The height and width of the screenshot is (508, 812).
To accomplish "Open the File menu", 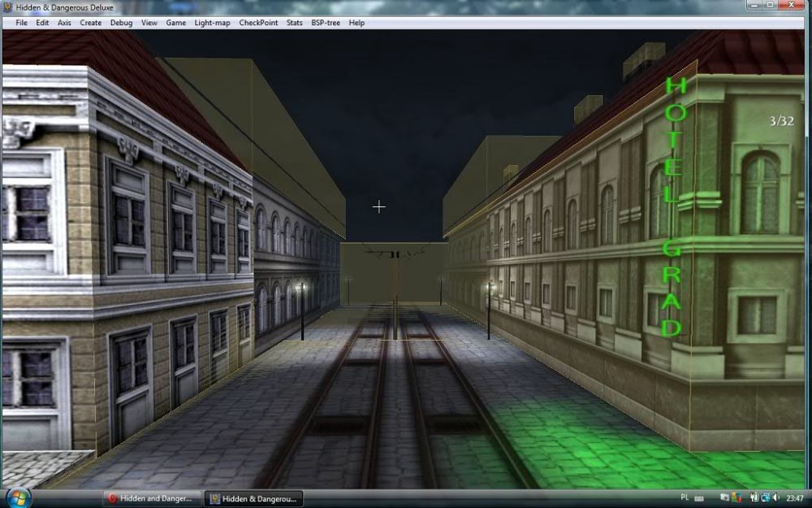I will 21,23.
